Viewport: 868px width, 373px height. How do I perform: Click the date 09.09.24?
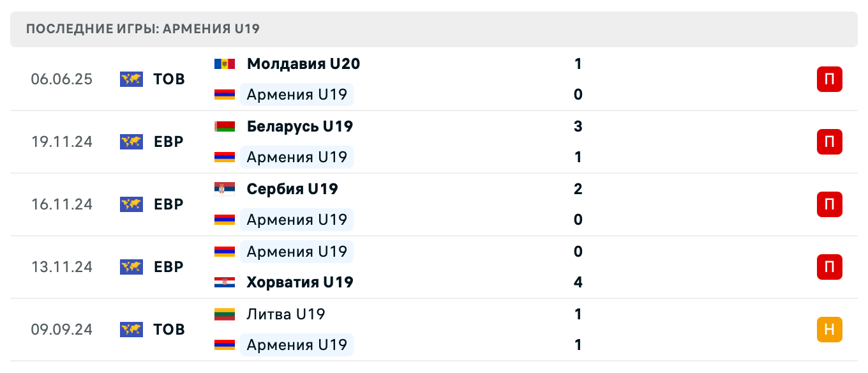pyautogui.click(x=62, y=330)
